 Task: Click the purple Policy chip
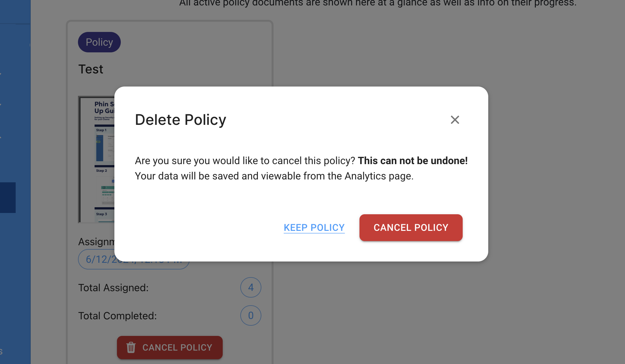(x=99, y=42)
